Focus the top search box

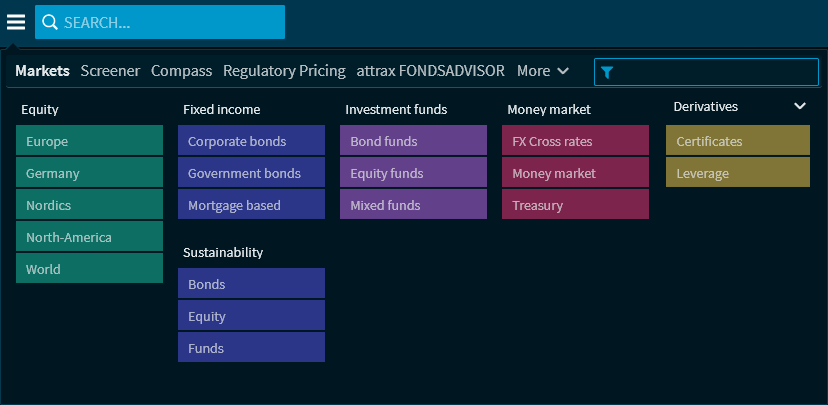click(170, 22)
